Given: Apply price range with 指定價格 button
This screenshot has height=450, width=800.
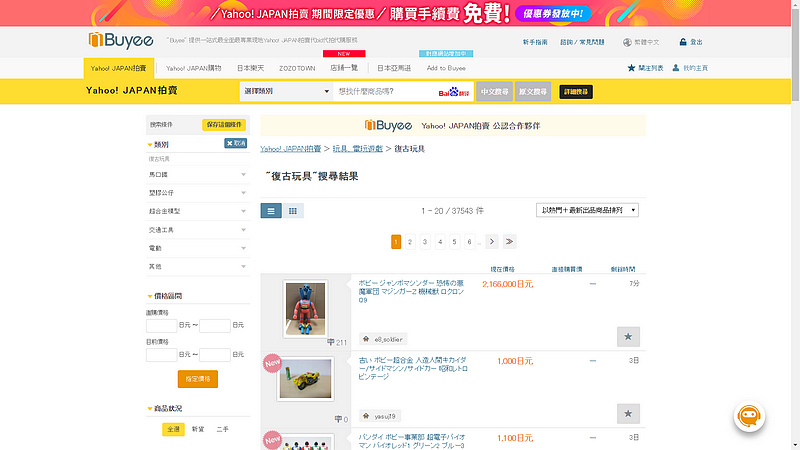Looking at the screenshot, I should [197, 379].
